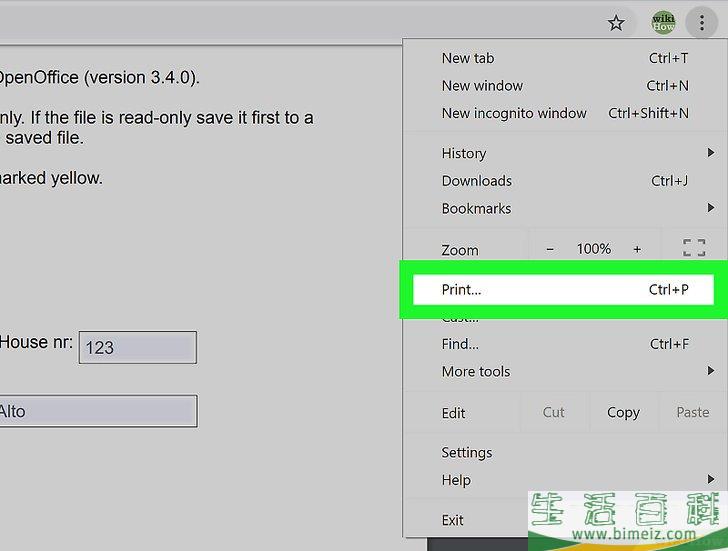This screenshot has width=728, height=551.
Task: Open a New incognito window
Action: coord(560,113)
